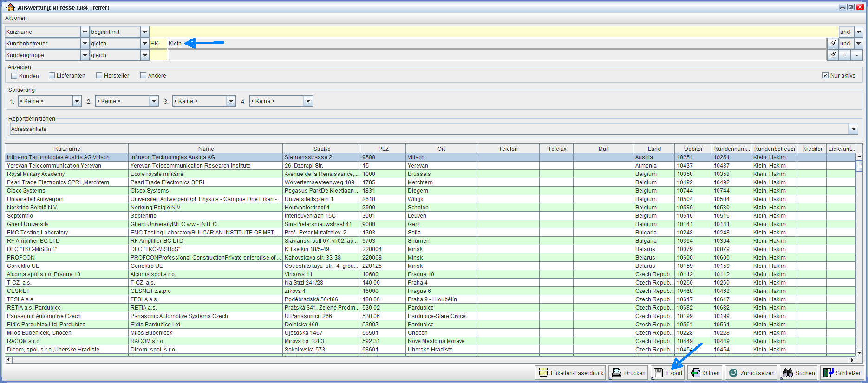Click the vertical scrollbar down arrow
Screen dimensions: 868x383
pyautogui.click(x=859, y=352)
